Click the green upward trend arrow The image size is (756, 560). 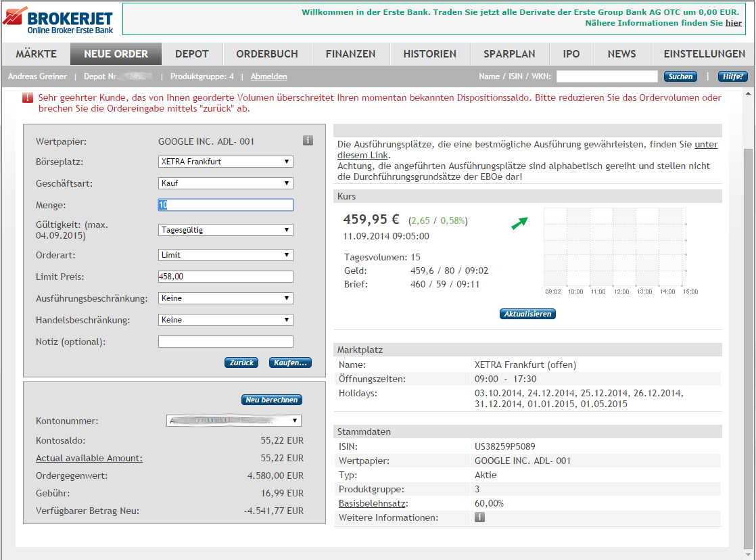tap(519, 223)
